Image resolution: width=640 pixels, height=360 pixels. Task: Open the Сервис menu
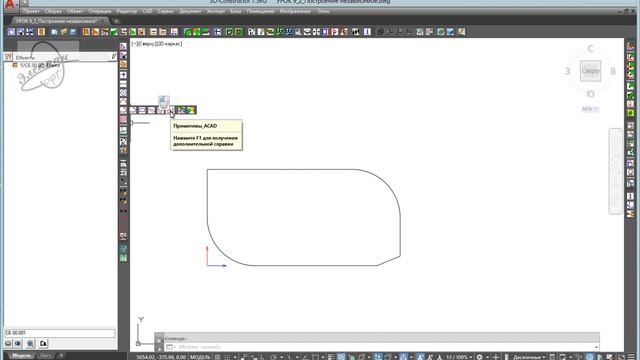point(165,11)
